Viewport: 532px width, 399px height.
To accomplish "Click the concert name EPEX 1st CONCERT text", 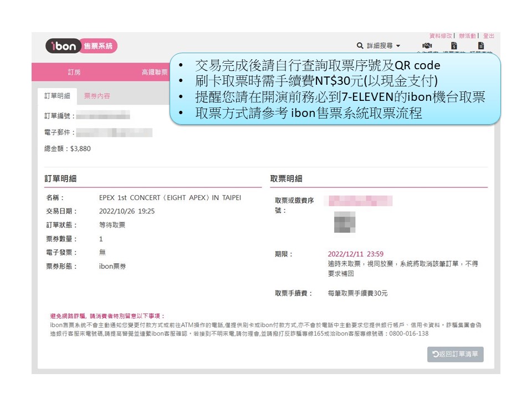I will tap(170, 197).
